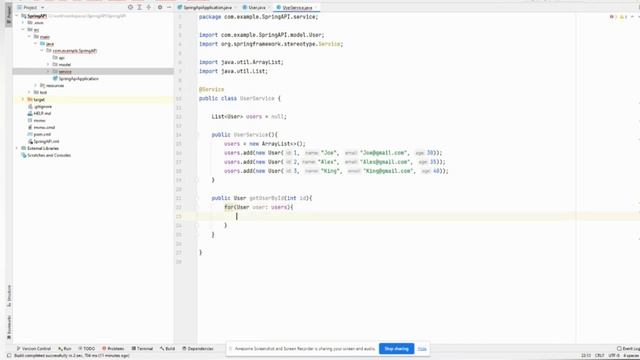
Task: Collapse the SpringAPI root project node
Action: click(17, 16)
